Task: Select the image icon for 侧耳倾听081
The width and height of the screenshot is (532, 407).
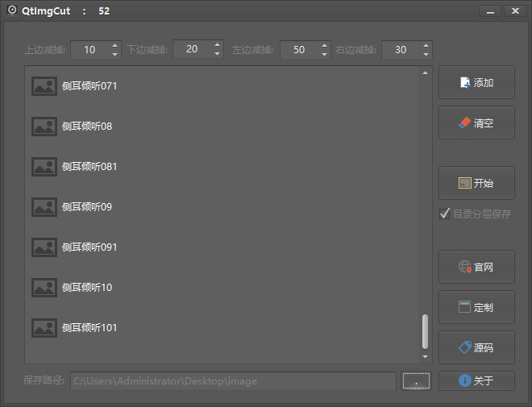Action: pyautogui.click(x=44, y=167)
